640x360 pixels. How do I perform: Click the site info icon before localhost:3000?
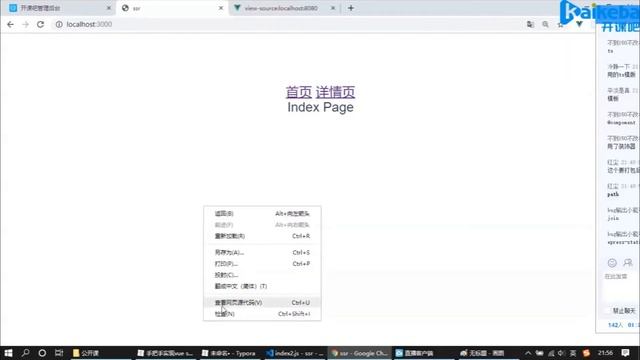(59, 24)
